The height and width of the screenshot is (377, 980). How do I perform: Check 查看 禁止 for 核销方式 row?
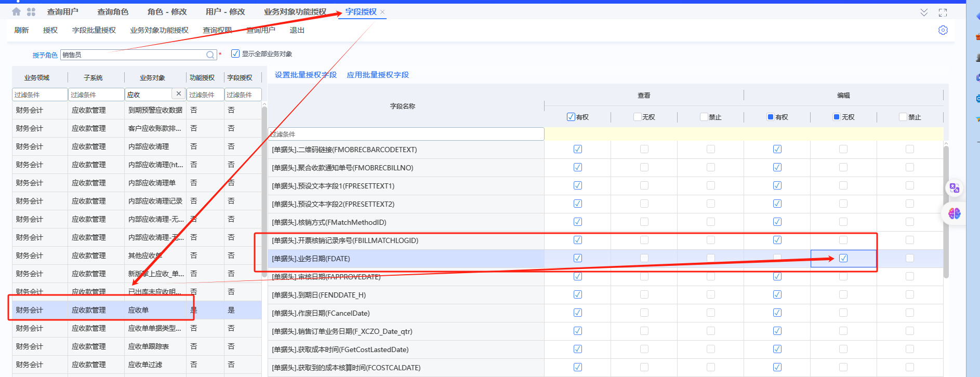[711, 222]
